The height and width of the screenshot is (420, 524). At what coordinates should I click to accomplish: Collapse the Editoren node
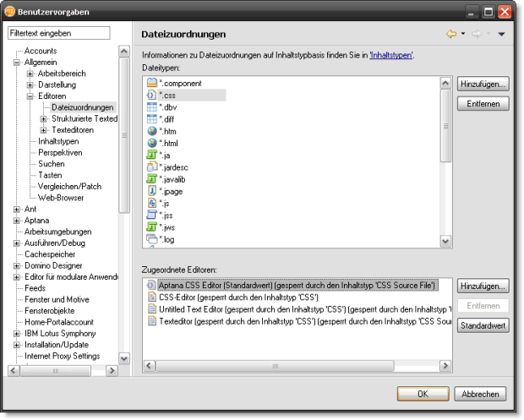pos(30,96)
